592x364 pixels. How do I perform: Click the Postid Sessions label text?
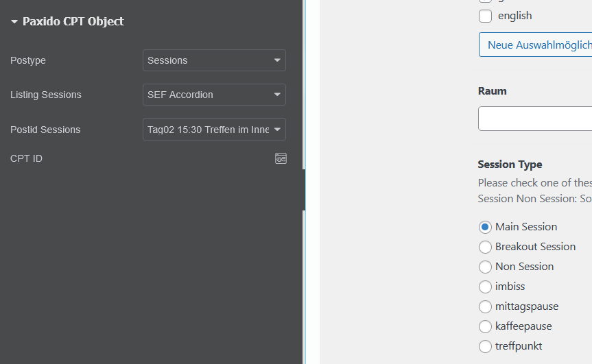45,130
